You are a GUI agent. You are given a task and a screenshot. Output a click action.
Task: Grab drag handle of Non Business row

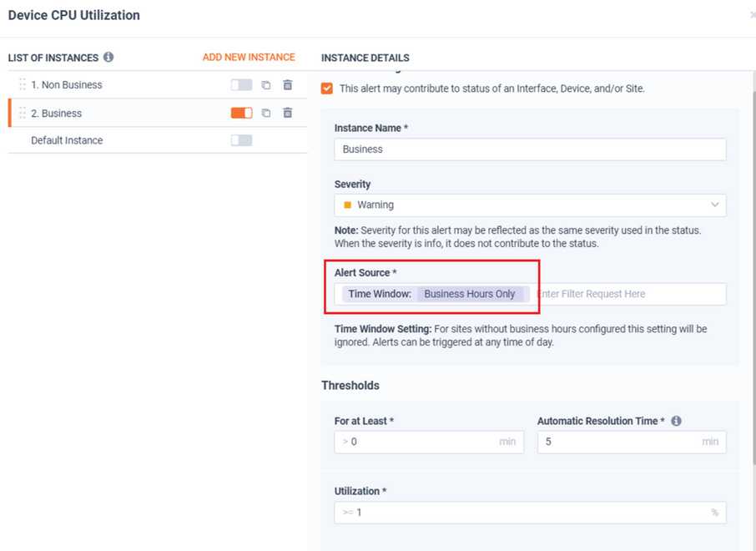tap(23, 85)
